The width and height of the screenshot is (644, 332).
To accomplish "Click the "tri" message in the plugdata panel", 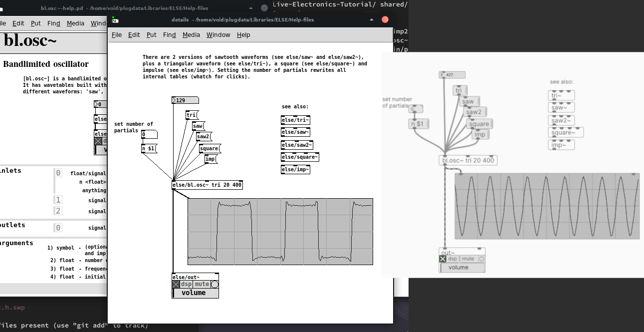I will tap(459, 90).
